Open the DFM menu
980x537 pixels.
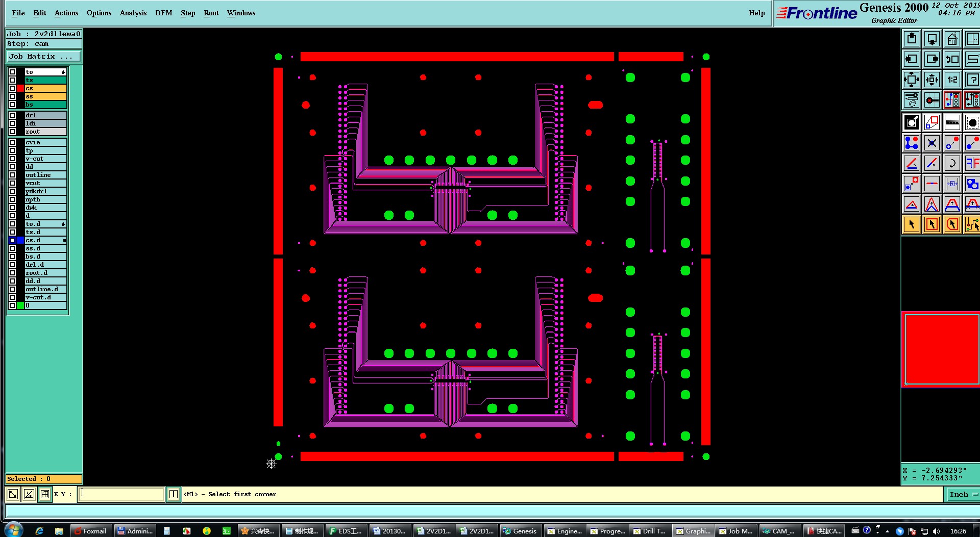point(164,13)
